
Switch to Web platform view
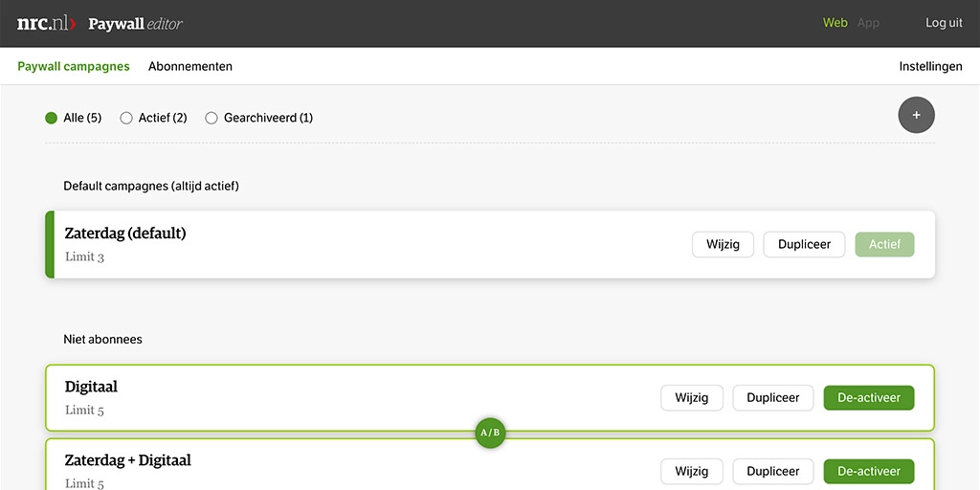coord(835,23)
